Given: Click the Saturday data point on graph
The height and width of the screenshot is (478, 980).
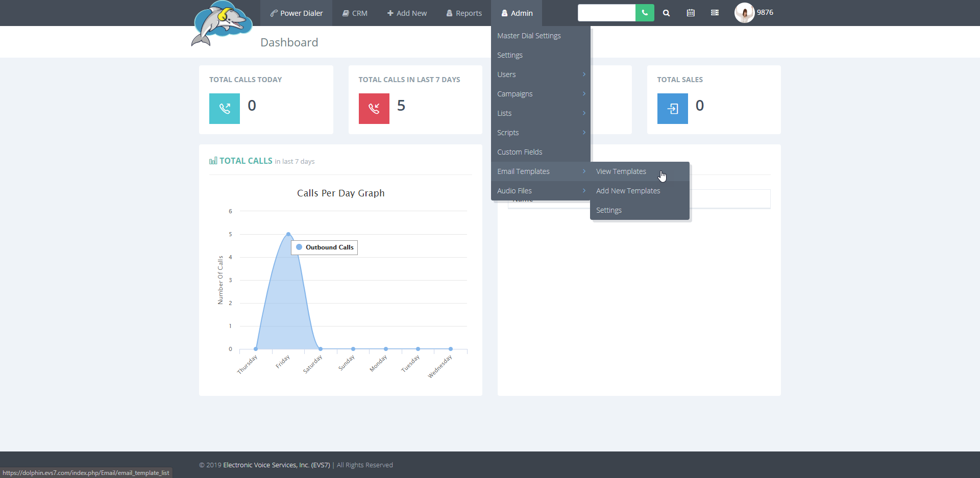Looking at the screenshot, I should pos(321,349).
